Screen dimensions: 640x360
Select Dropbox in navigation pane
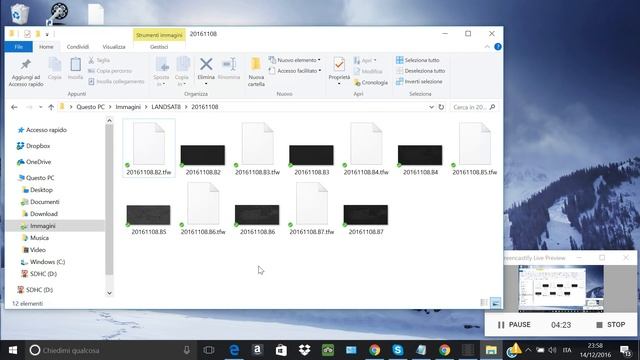pyautogui.click(x=38, y=146)
